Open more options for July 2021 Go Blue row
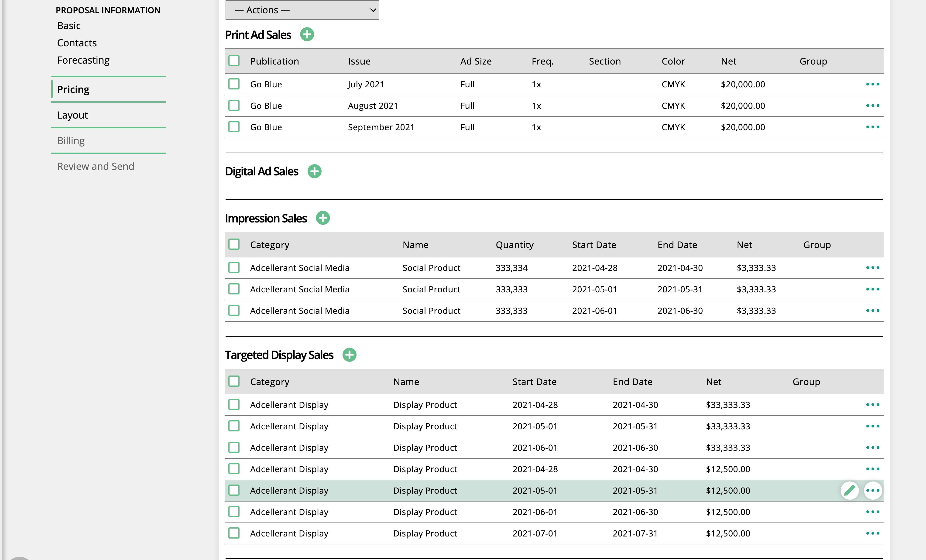Viewport: 926px width, 560px height. [x=873, y=84]
